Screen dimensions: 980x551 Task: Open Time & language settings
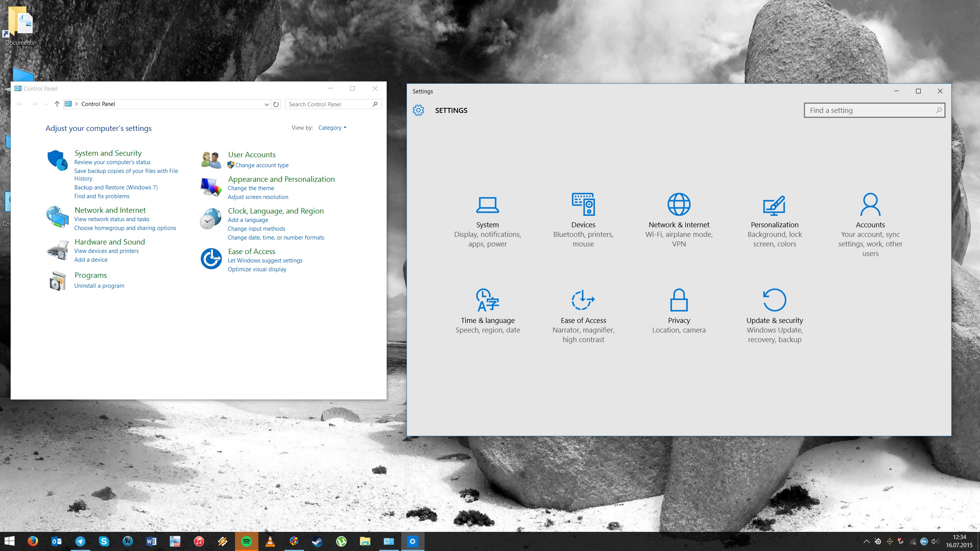[487, 310]
